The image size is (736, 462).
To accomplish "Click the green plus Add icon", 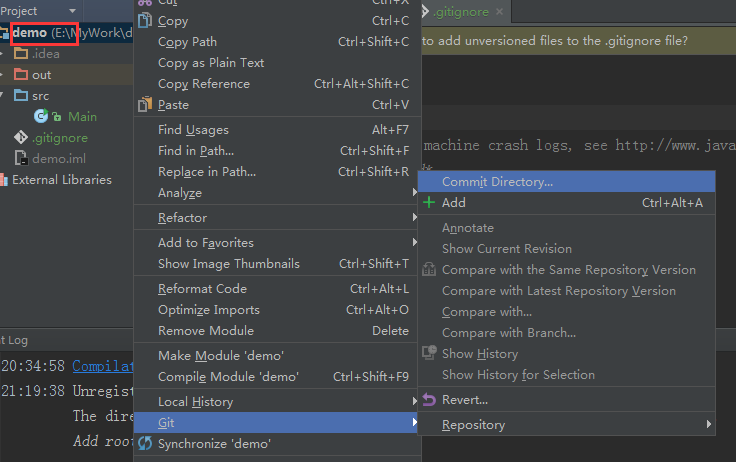I will coord(429,202).
